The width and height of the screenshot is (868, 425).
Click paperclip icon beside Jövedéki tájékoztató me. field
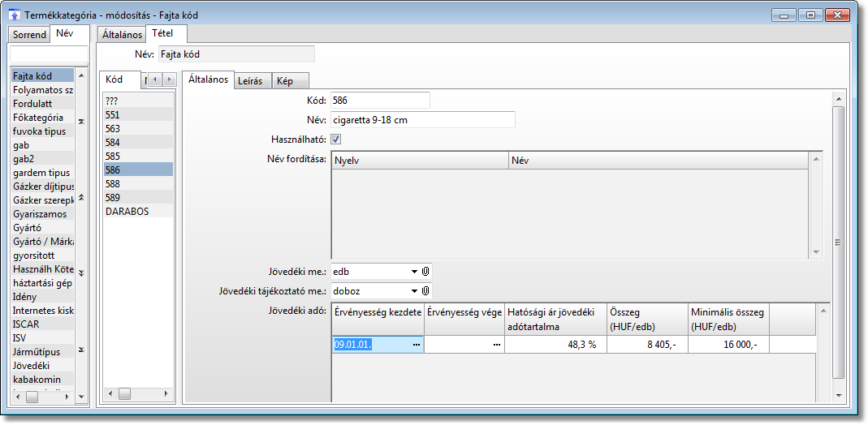point(425,290)
